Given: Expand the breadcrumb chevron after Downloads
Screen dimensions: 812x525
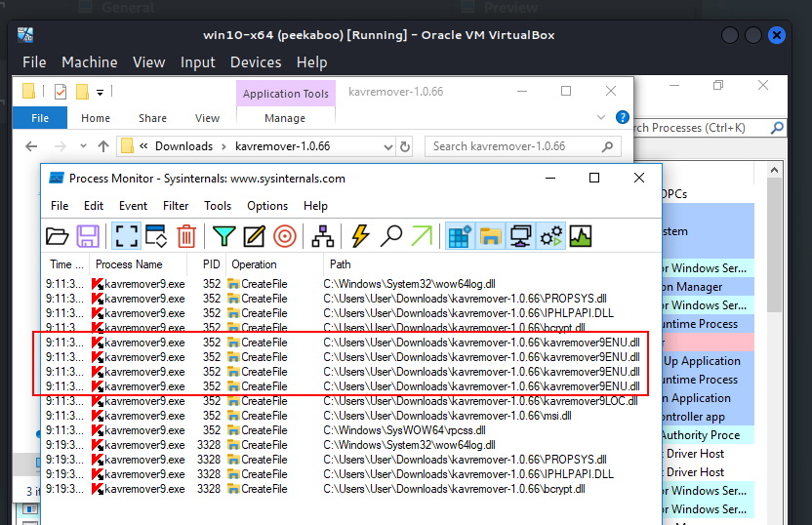Looking at the screenshot, I should click(223, 146).
